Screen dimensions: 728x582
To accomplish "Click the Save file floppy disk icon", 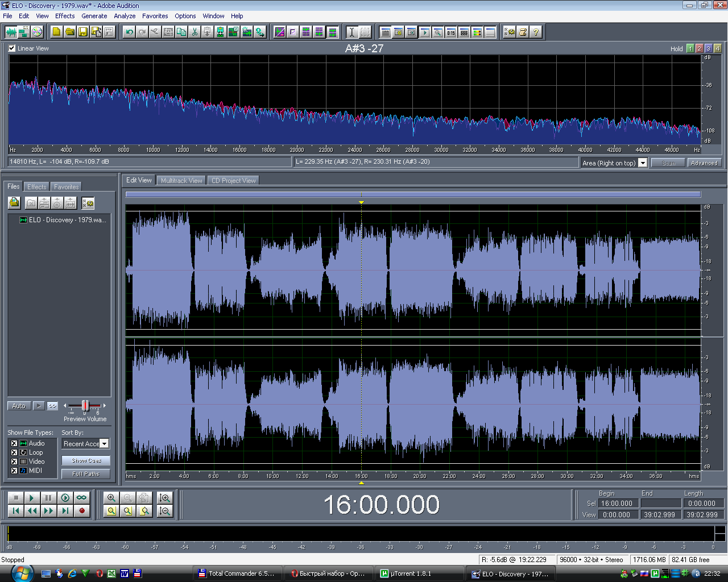I will tap(83, 32).
